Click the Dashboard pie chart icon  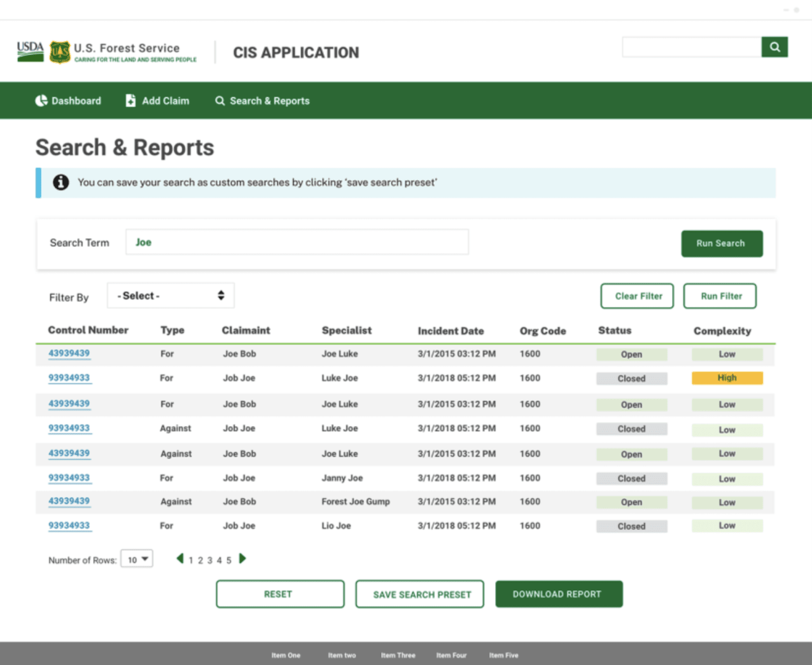point(41,101)
